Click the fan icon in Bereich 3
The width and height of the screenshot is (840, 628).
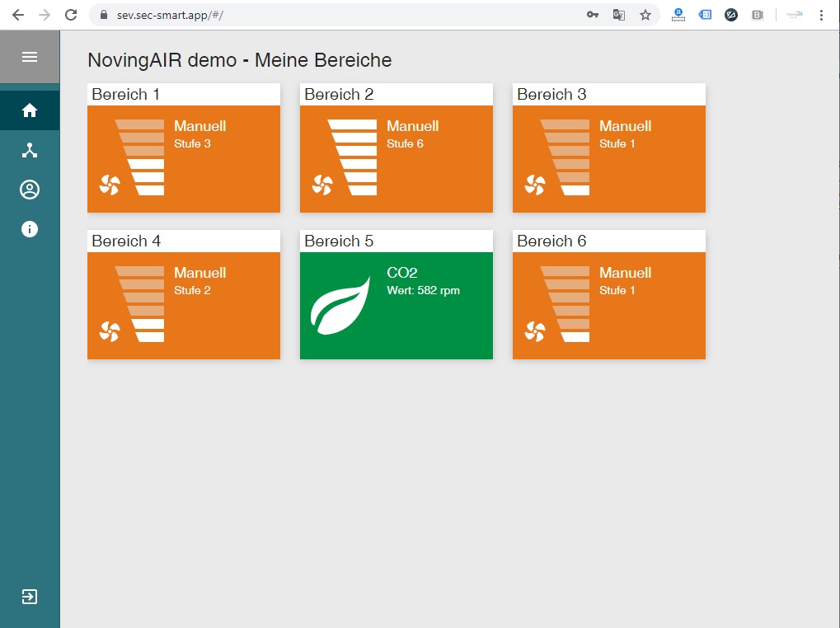point(535,185)
